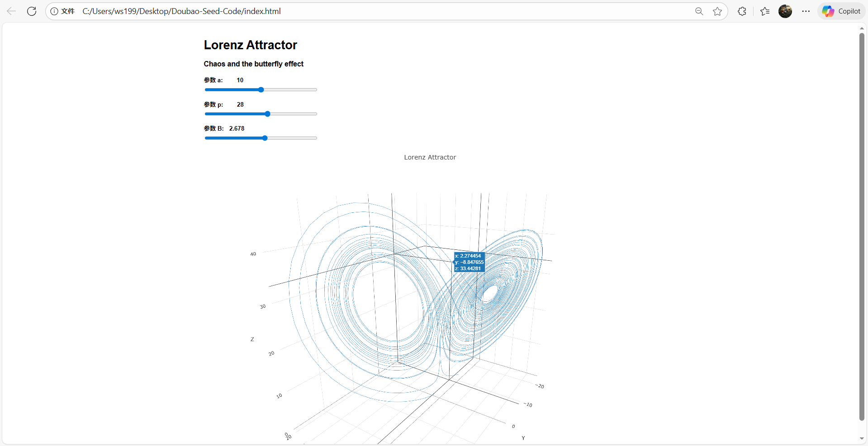The image size is (868, 446).
Task: Click the blue coordinates tooltip on plot
Action: click(470, 262)
